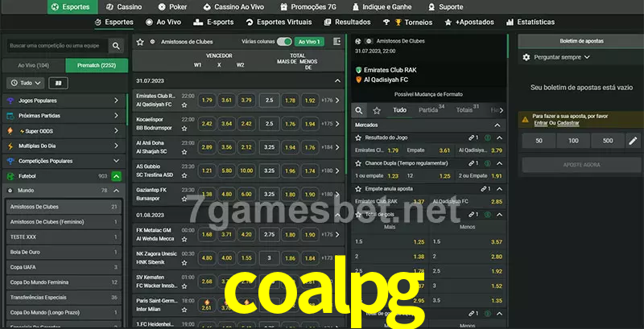Edit stake presets with pencil icon

tap(633, 141)
